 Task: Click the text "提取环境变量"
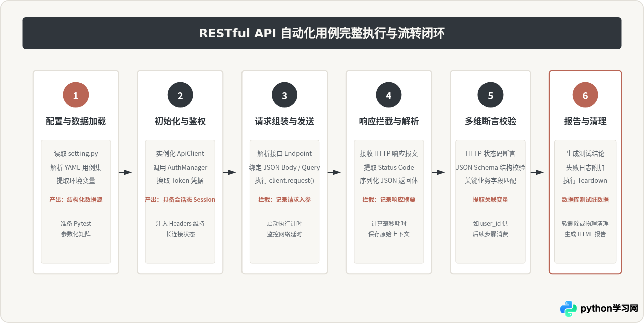point(76,180)
